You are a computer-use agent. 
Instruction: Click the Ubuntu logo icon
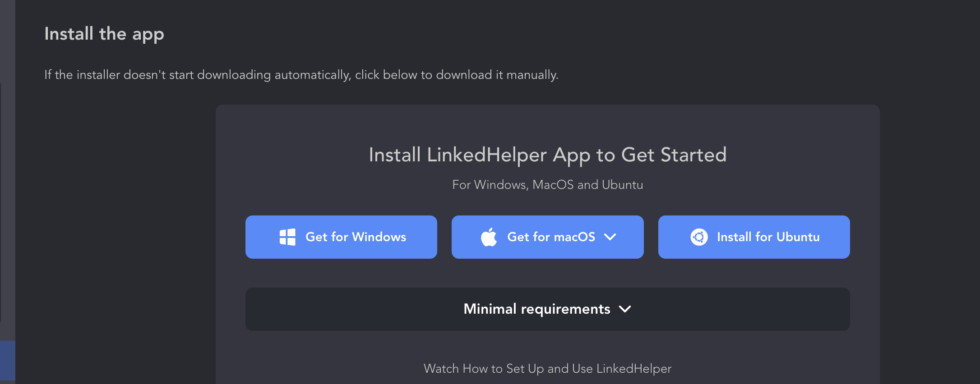[699, 237]
